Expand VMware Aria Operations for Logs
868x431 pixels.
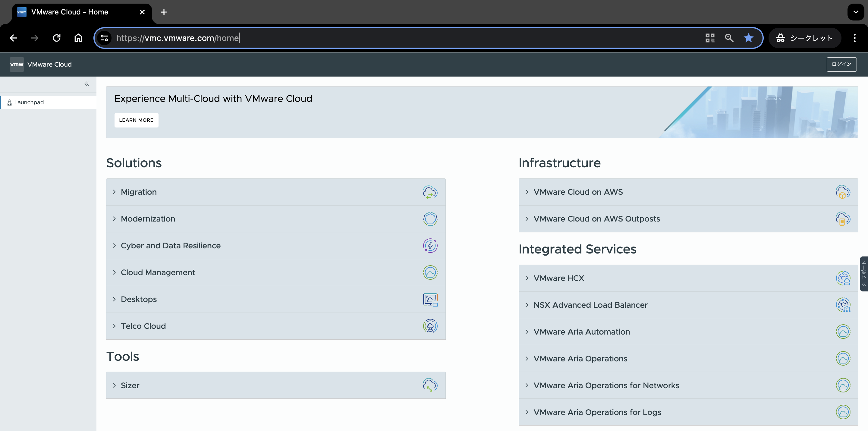(597, 412)
